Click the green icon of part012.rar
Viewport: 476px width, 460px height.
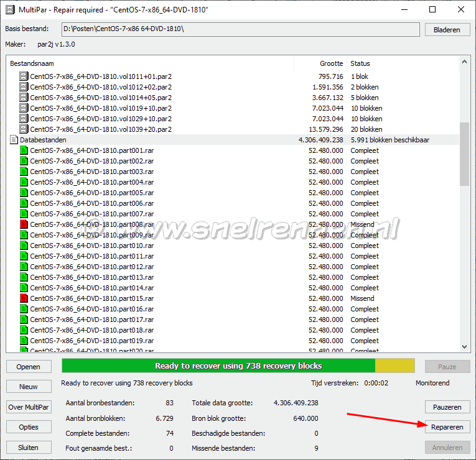click(x=24, y=267)
